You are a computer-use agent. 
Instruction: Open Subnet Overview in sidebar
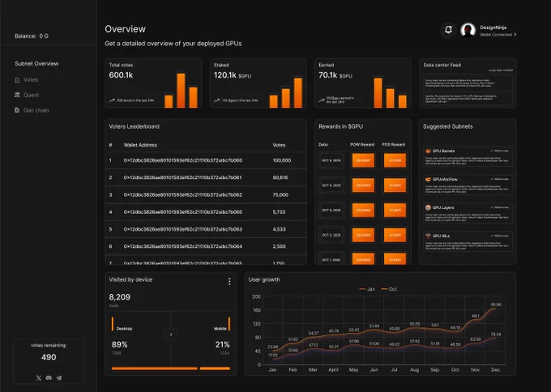point(36,63)
